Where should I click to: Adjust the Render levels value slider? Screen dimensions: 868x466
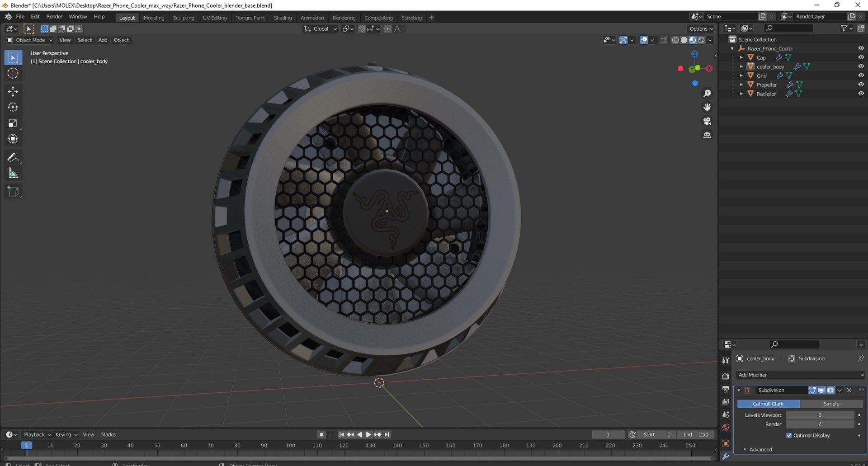click(820, 424)
